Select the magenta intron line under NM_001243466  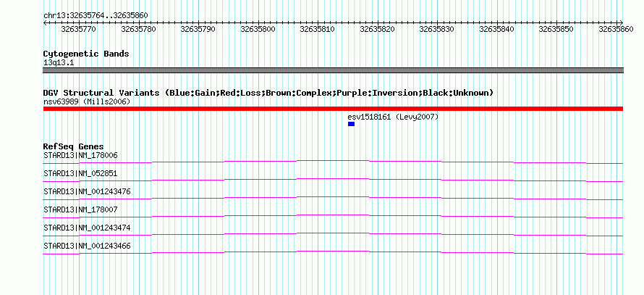pos(333,252)
